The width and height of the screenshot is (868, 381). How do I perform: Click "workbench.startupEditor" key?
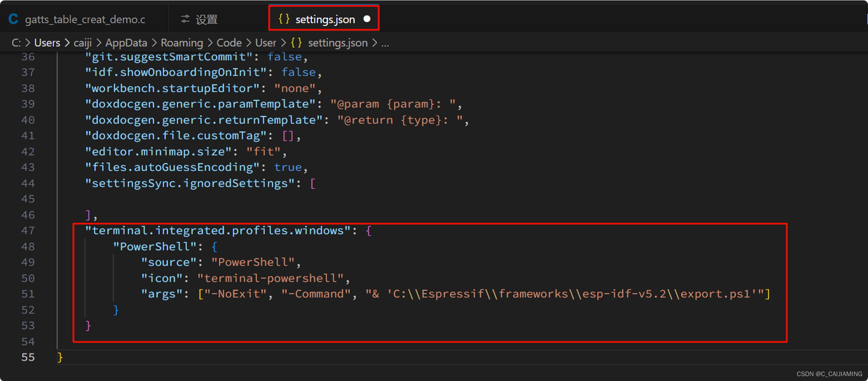[x=172, y=88]
